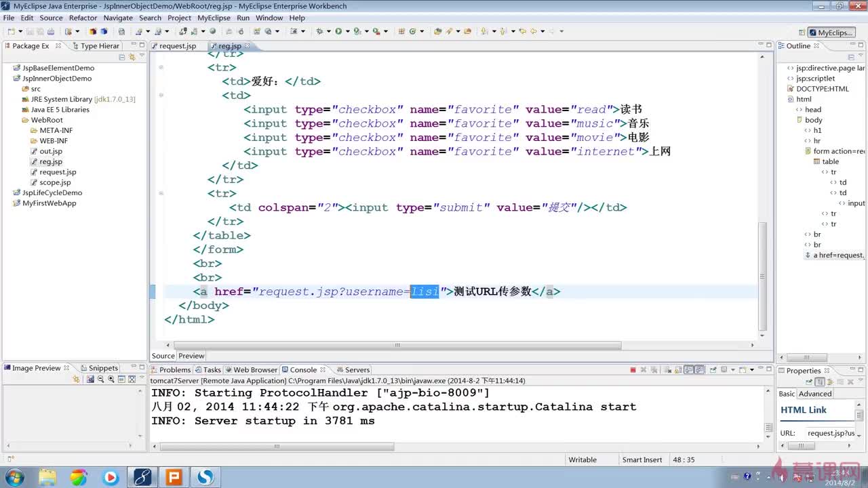Select the JspLifeCycleDemo project
This screenshot has height=488, width=868.
[52, 192]
